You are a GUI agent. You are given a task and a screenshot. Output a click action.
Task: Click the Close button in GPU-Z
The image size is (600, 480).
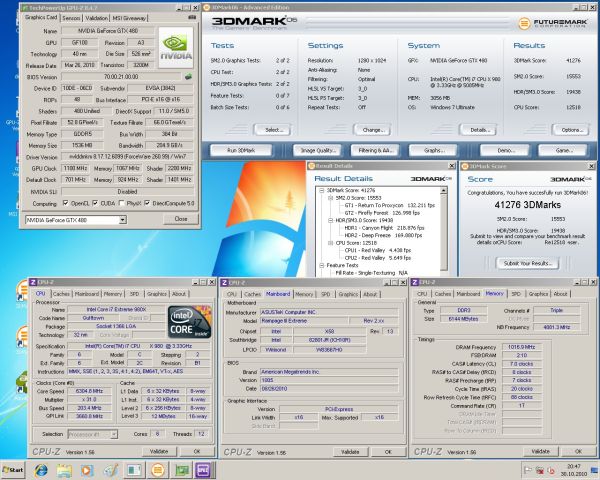click(181, 219)
